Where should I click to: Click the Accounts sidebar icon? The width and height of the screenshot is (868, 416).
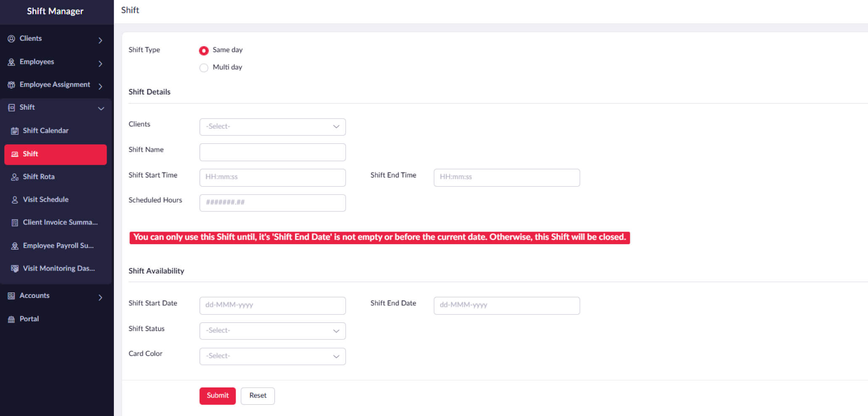point(11,296)
